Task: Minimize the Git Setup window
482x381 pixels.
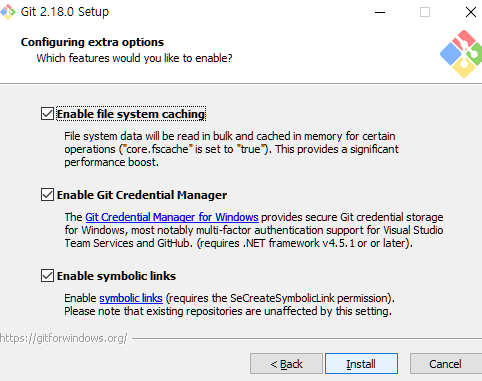Action: coord(380,12)
